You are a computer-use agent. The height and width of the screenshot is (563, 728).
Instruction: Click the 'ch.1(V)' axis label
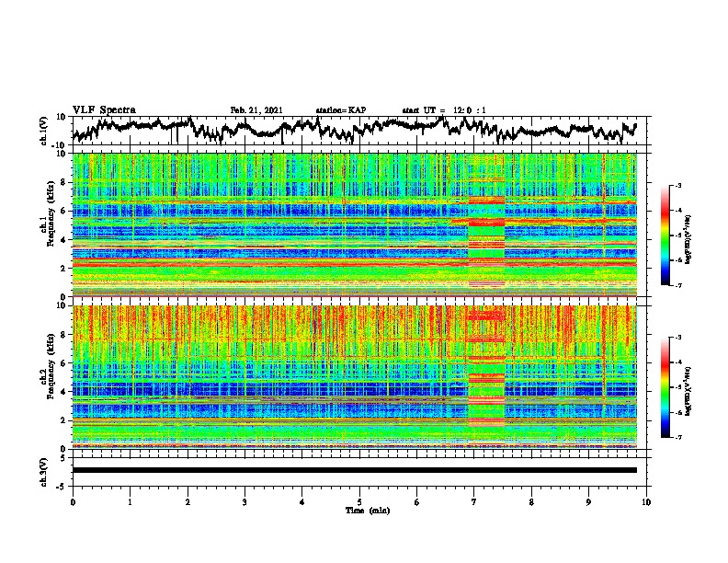coord(44,132)
